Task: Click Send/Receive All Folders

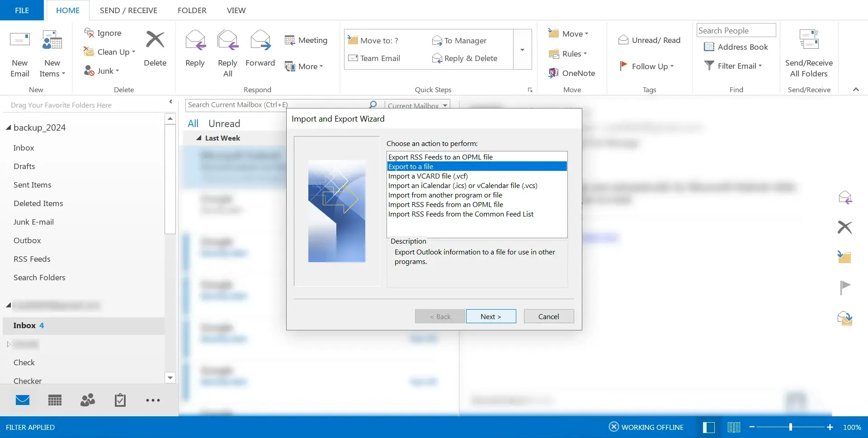Action: [x=809, y=53]
